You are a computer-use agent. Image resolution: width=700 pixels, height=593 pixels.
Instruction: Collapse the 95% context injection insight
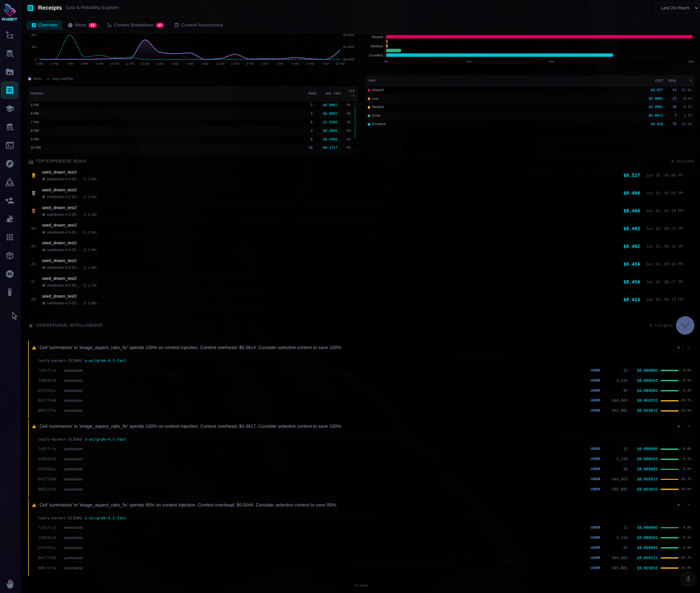(x=689, y=505)
